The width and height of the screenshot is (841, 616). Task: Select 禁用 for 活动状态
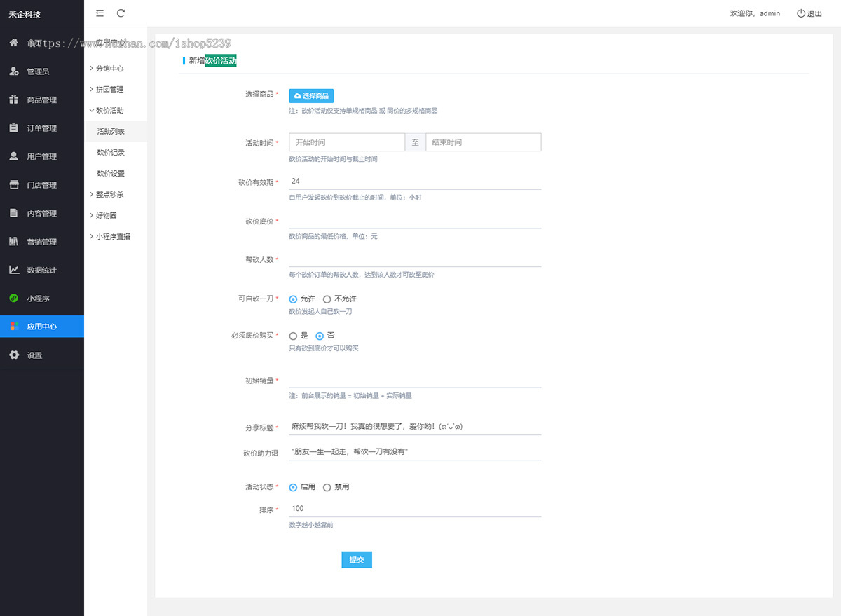[x=327, y=487]
